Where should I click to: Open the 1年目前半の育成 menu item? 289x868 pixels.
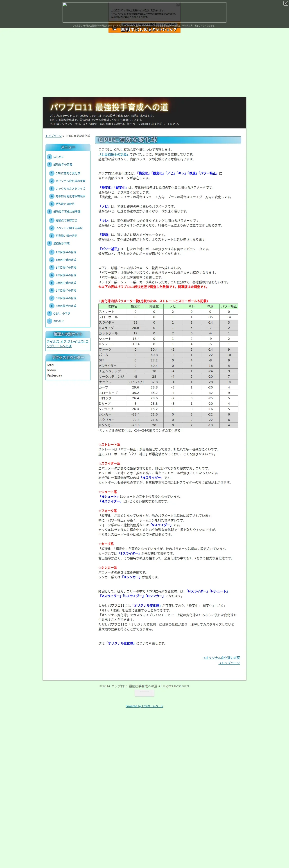(x=66, y=252)
